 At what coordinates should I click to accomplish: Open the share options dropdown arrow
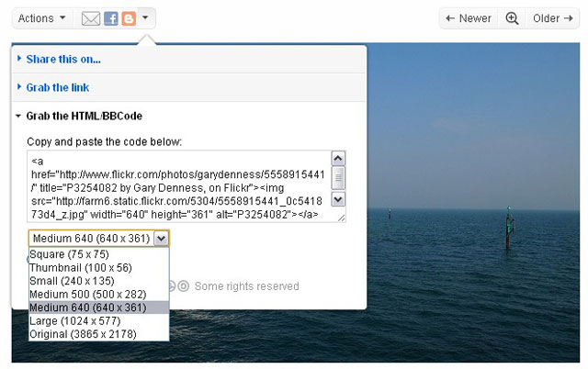pyautogui.click(x=147, y=18)
